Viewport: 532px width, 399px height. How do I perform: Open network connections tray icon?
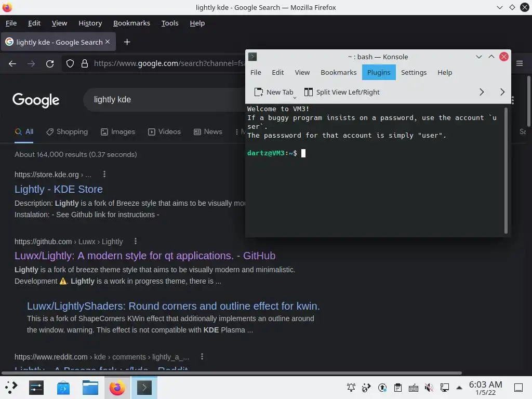click(445, 388)
